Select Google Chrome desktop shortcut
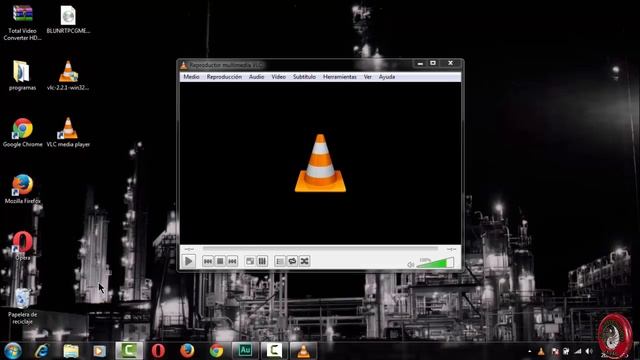 click(x=22, y=133)
